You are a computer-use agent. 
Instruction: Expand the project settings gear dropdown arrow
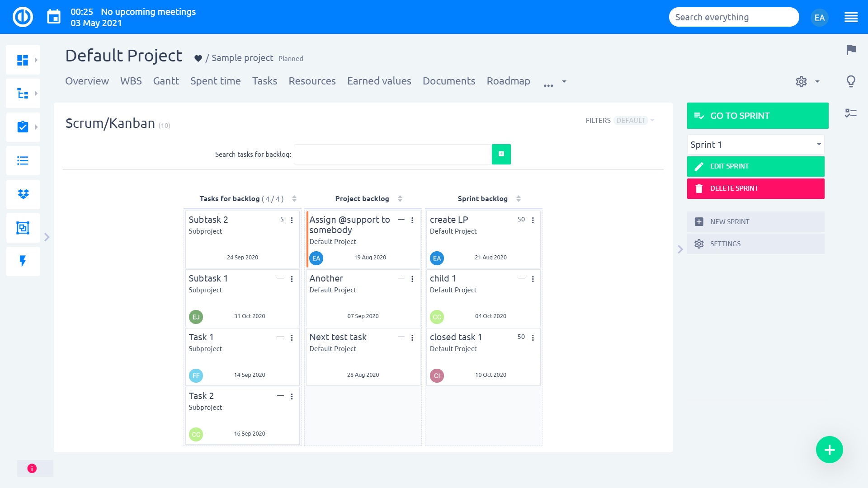(x=817, y=82)
